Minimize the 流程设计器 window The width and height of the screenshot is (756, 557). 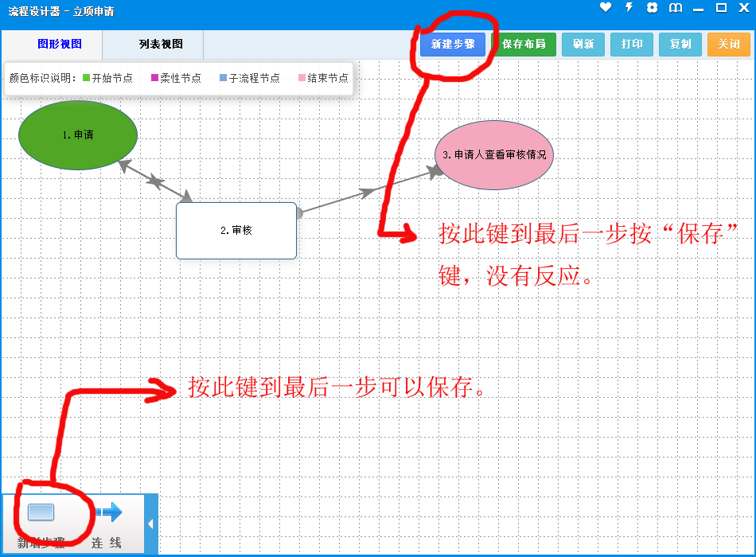tap(698, 10)
